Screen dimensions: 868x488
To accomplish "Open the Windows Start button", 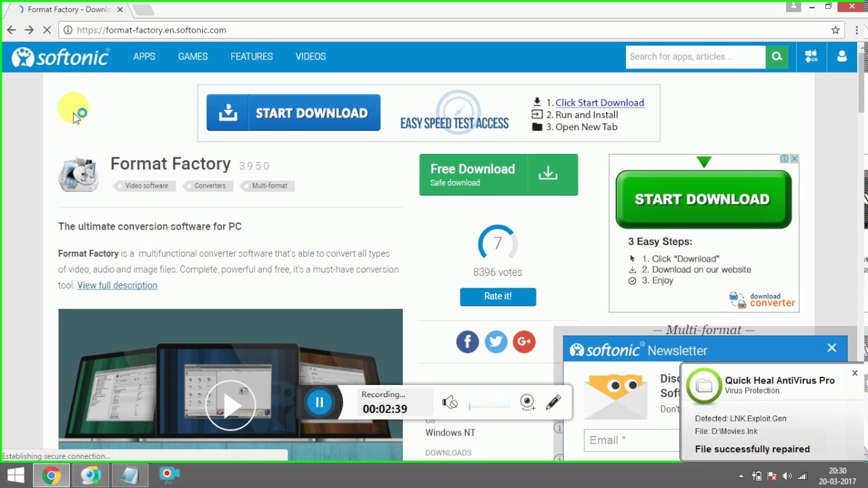I will tap(16, 475).
